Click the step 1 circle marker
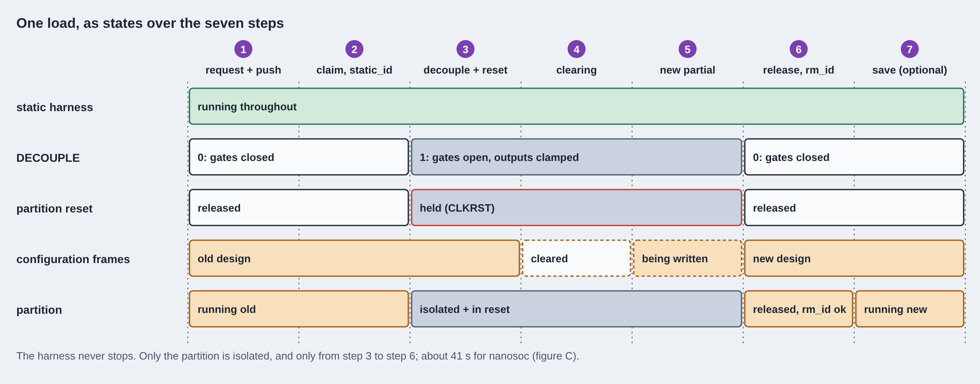The image size is (980, 384). click(x=243, y=49)
